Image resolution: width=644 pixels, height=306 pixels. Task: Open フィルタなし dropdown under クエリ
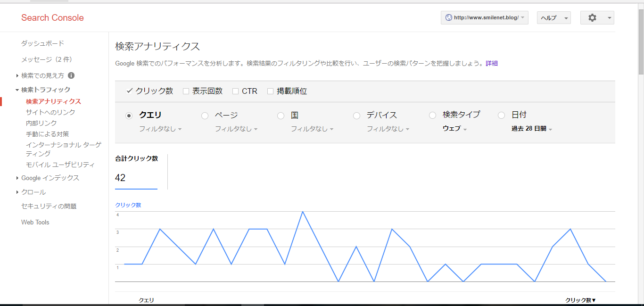click(160, 129)
